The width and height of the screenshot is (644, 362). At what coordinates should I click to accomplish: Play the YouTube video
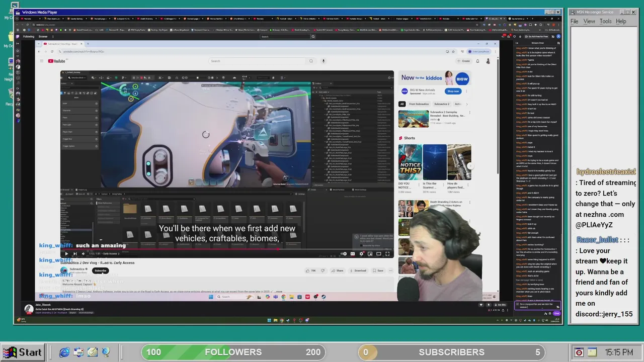[x=66, y=254]
